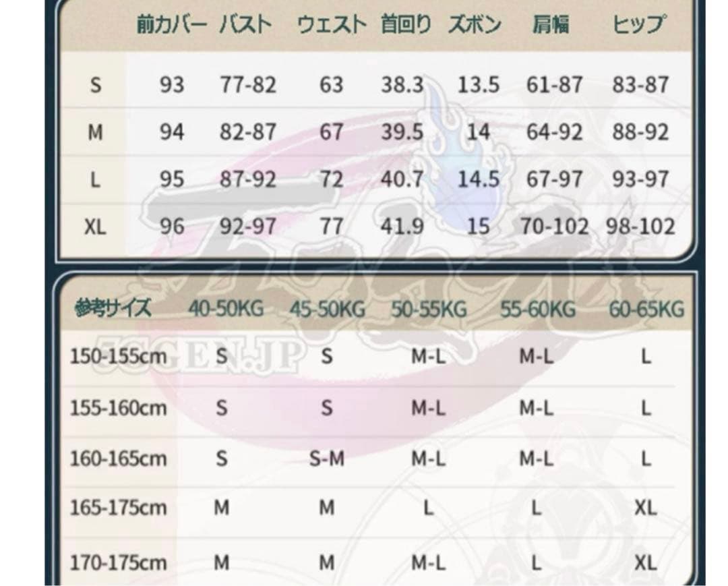Click the ズボン column header
The image size is (728, 586).
click(x=475, y=26)
